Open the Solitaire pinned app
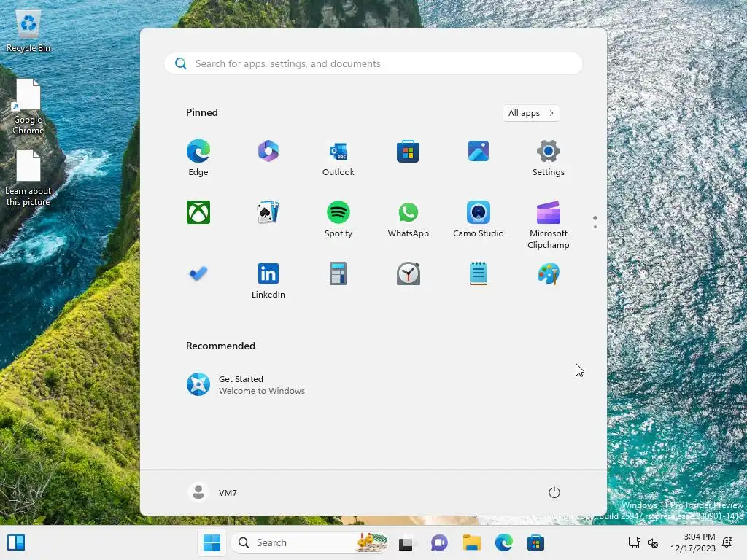Viewport: 747px width, 560px height. point(268,212)
